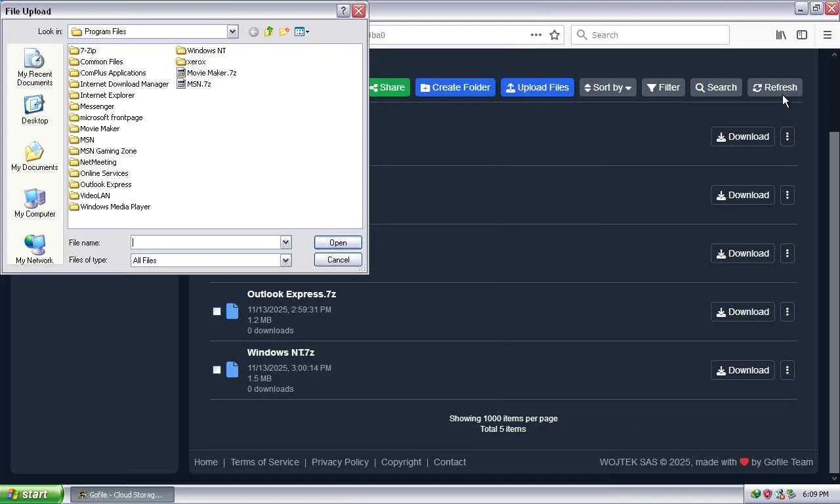Screen dimensions: 840x504
Task: Open the Terms of Service link
Action: tap(264, 462)
